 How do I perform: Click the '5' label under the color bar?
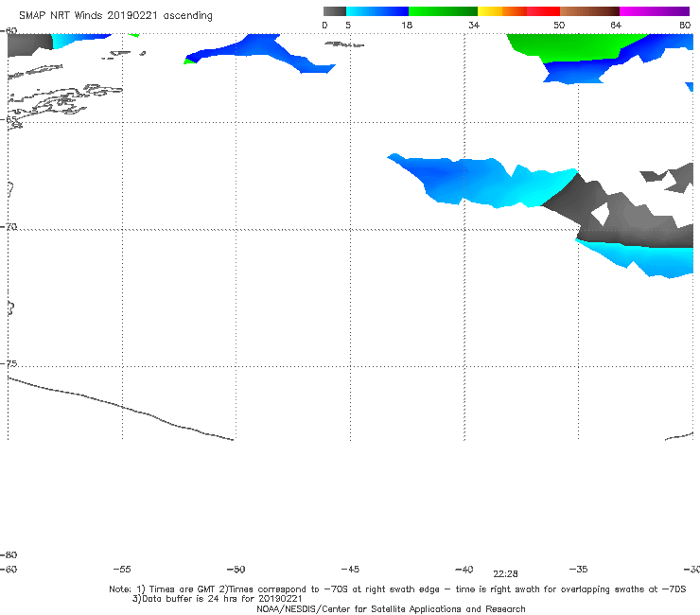tap(348, 25)
